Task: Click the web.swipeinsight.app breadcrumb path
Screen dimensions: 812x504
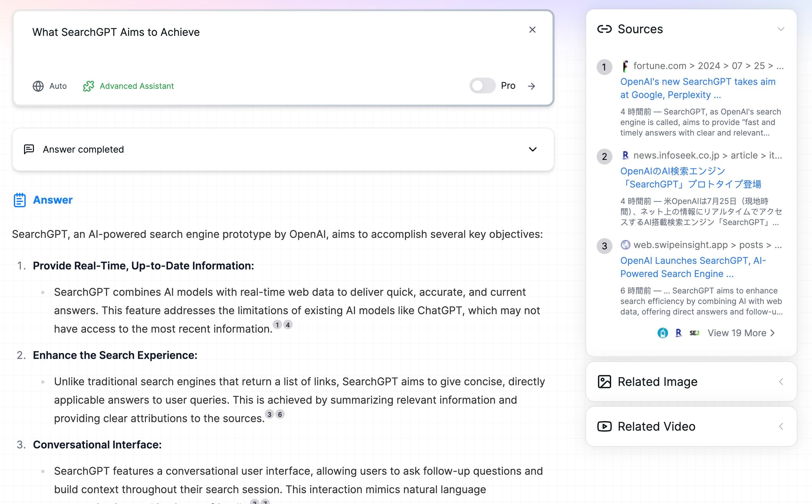Action: (x=708, y=245)
